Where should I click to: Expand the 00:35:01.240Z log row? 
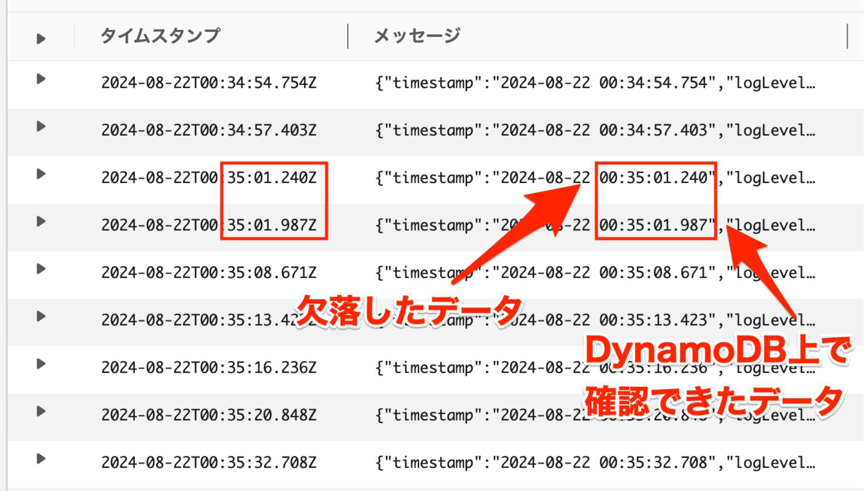click(41, 174)
